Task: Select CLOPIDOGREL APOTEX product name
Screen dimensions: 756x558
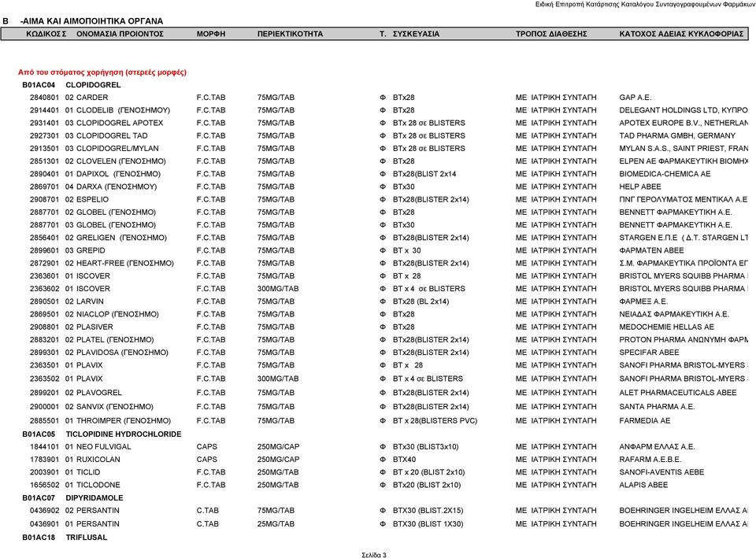Action: pyautogui.click(x=120, y=123)
